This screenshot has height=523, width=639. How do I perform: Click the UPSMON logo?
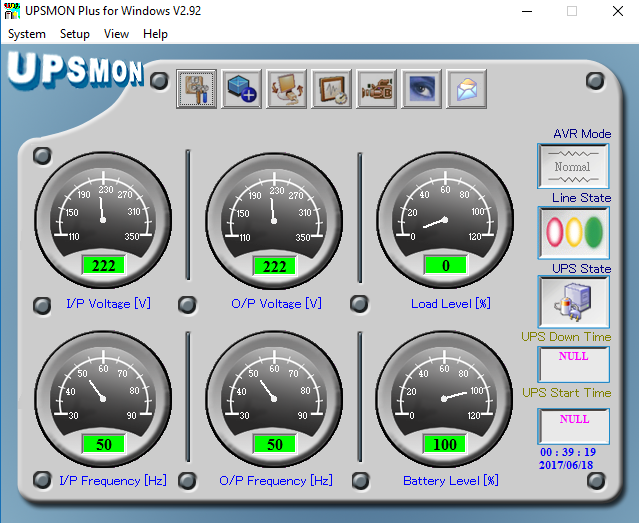[75, 71]
